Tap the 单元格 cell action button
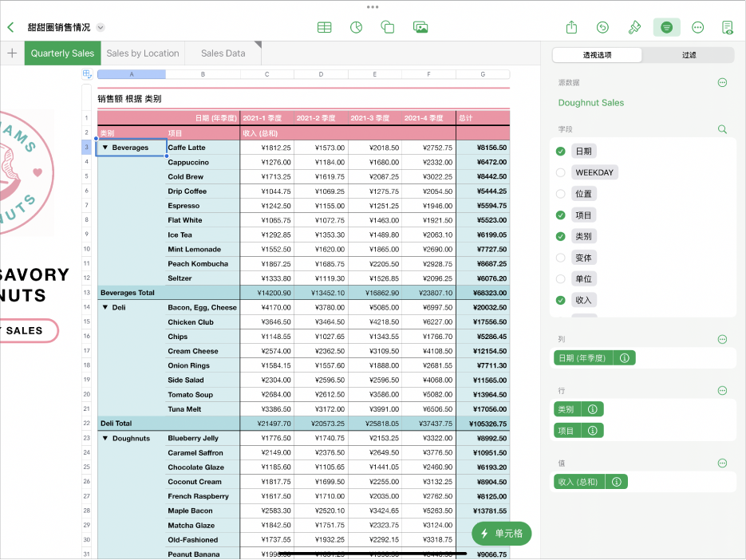 (x=502, y=534)
